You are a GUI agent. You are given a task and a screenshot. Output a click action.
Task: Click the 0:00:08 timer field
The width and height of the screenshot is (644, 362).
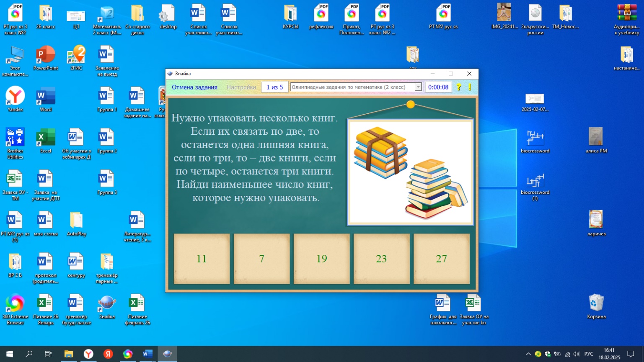point(438,87)
